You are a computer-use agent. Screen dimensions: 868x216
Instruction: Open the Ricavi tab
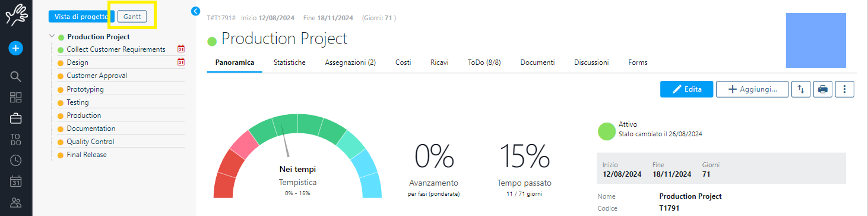pyautogui.click(x=439, y=62)
